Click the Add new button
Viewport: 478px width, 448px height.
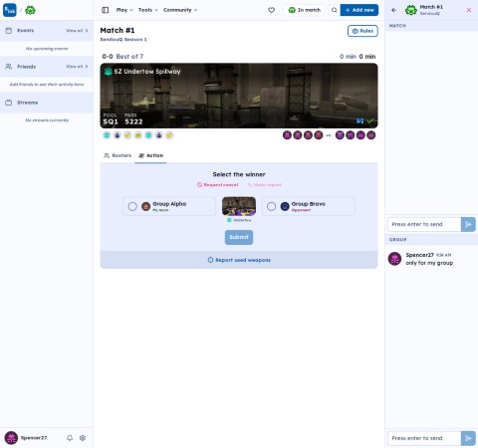click(359, 10)
